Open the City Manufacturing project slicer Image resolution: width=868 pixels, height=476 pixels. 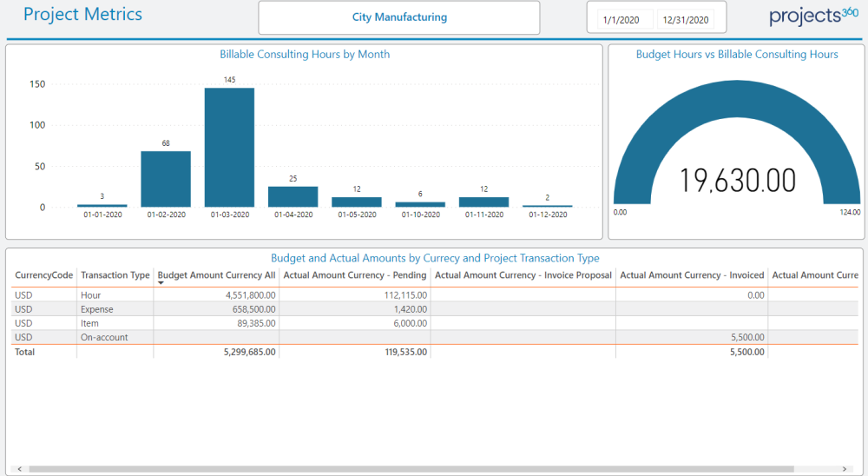[399, 17]
